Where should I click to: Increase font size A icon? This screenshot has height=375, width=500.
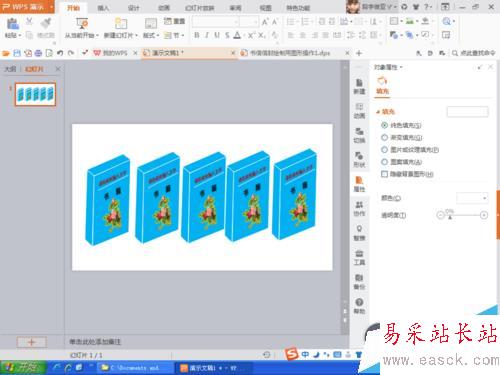click(x=265, y=22)
